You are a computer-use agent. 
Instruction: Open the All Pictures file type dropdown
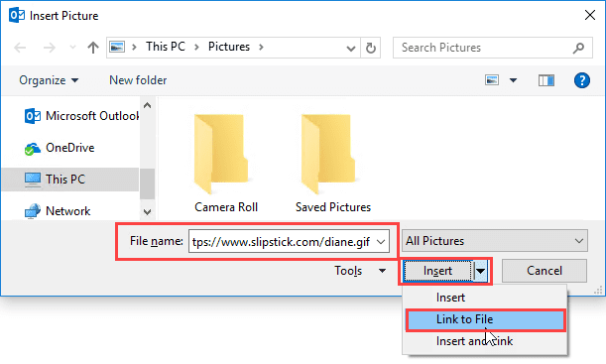pyautogui.click(x=495, y=241)
